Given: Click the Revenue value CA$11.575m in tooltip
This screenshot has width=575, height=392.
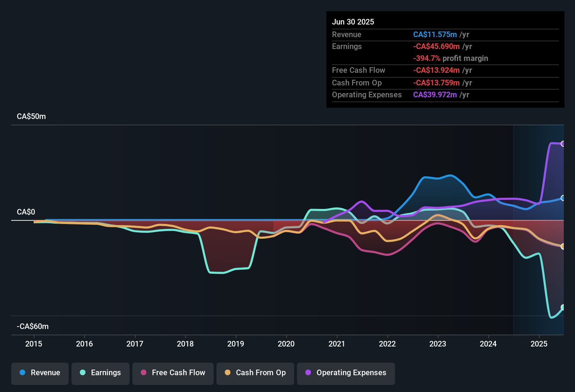Looking at the screenshot, I should click(435, 35).
